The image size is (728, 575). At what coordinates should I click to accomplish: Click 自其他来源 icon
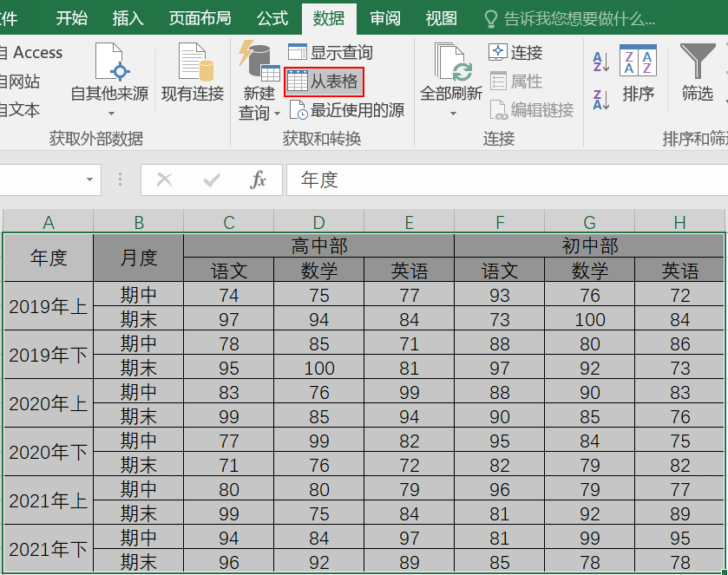point(111,62)
